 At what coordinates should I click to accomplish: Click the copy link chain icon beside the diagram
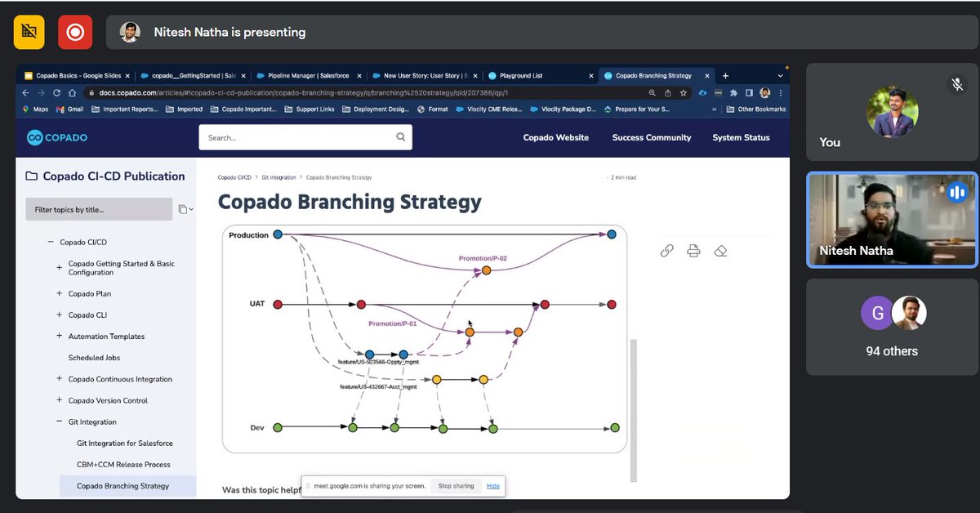[x=667, y=251]
